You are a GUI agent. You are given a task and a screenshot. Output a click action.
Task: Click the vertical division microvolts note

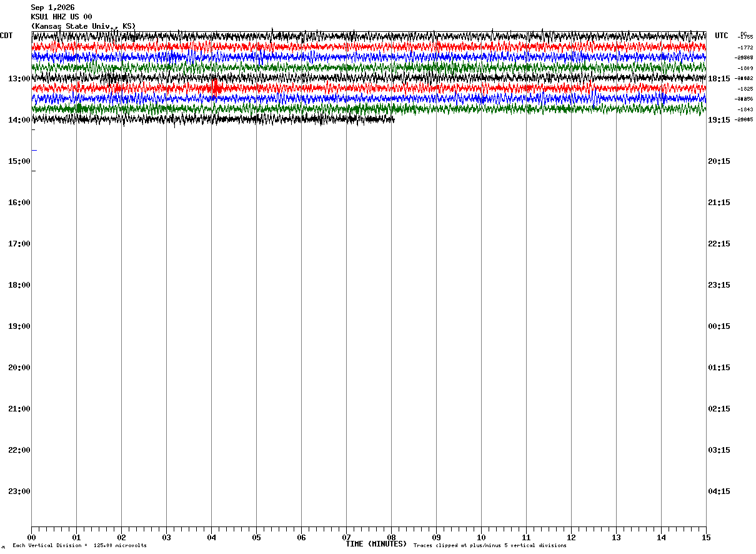pyautogui.click(x=79, y=546)
